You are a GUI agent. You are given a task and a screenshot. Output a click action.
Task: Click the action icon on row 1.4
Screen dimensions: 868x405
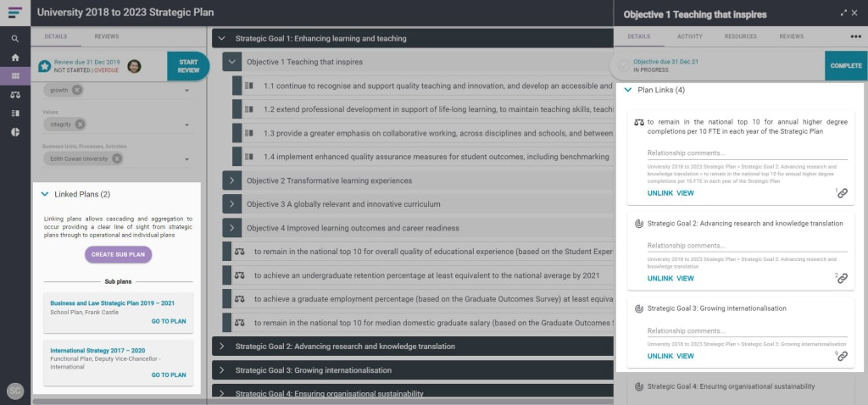tap(249, 157)
